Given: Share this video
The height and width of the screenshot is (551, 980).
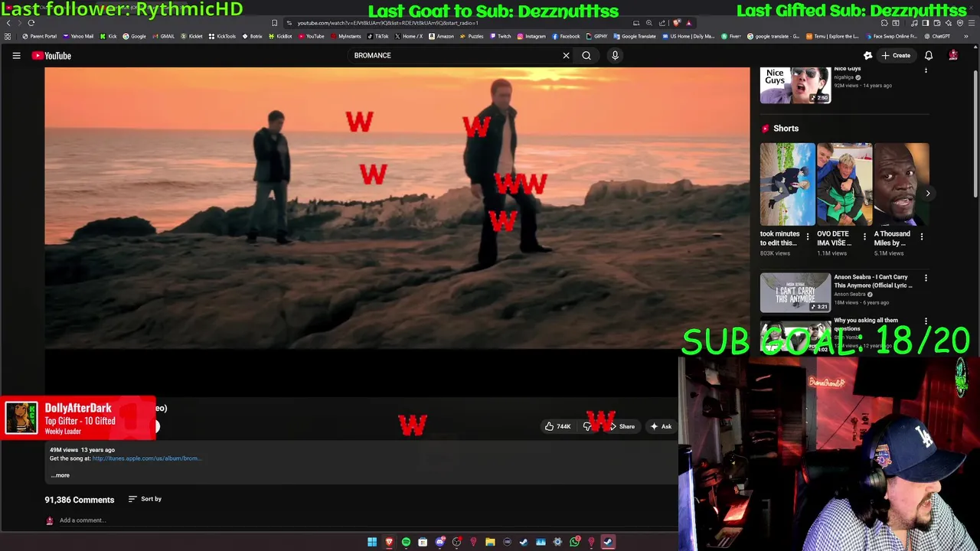Looking at the screenshot, I should [x=622, y=426].
